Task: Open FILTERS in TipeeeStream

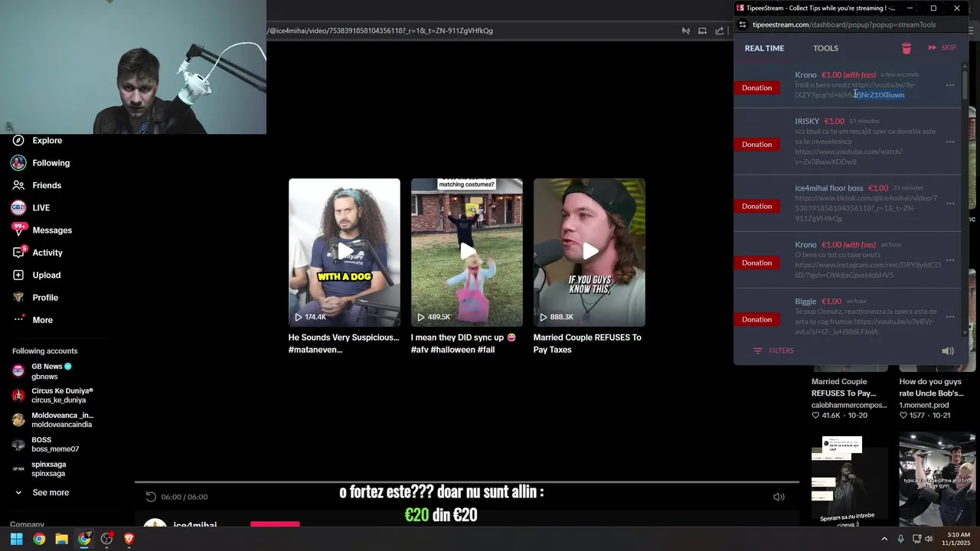Action: click(773, 350)
